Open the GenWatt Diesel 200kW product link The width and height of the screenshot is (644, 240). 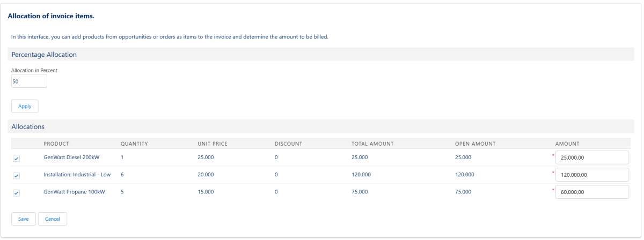[x=71, y=157]
